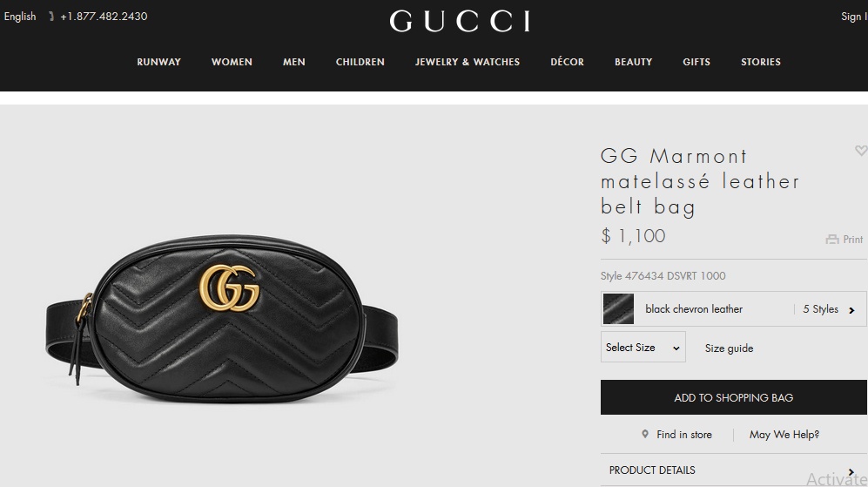Open the Size guide link
This screenshot has width=868, height=487.
coord(729,348)
